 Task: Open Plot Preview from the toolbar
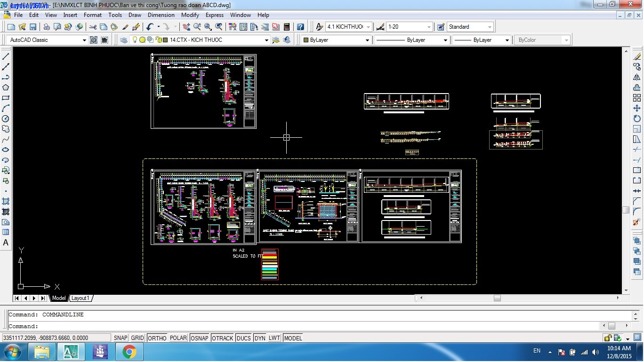[57, 27]
